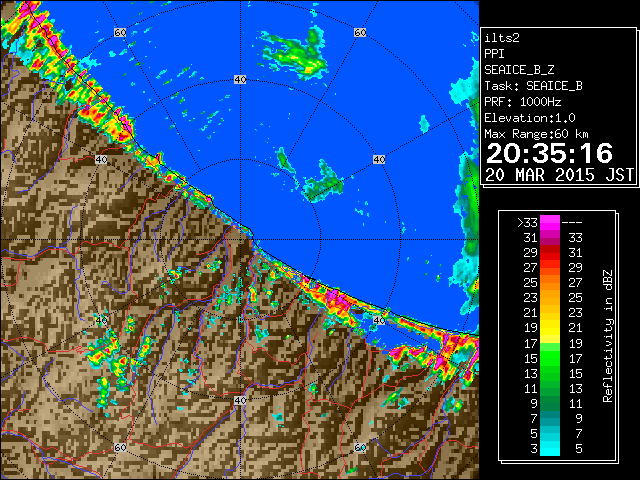Viewport: 640px width, 480px height.
Task: Click the radar center point on the coastline
Action: (x=240, y=240)
